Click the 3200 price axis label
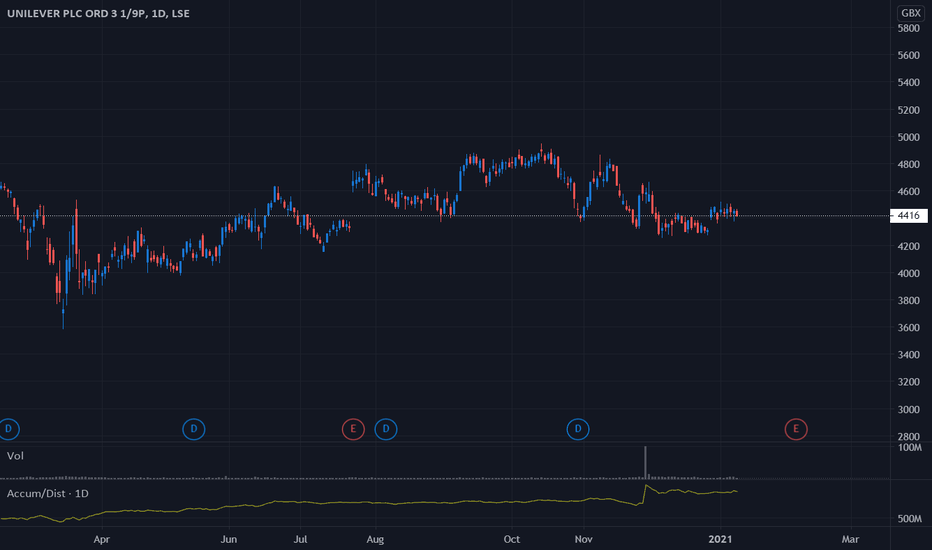932x550 pixels. point(909,382)
